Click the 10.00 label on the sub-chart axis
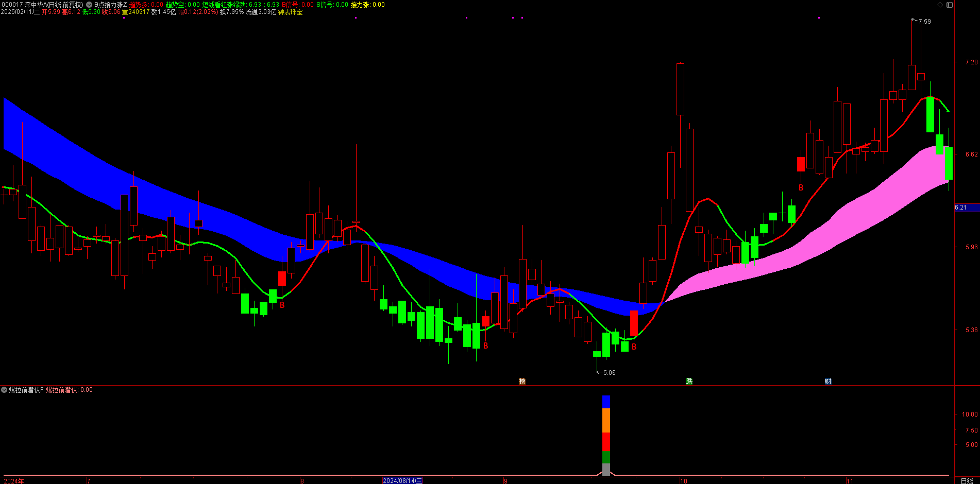This screenshot has height=484, width=980. tap(970, 414)
